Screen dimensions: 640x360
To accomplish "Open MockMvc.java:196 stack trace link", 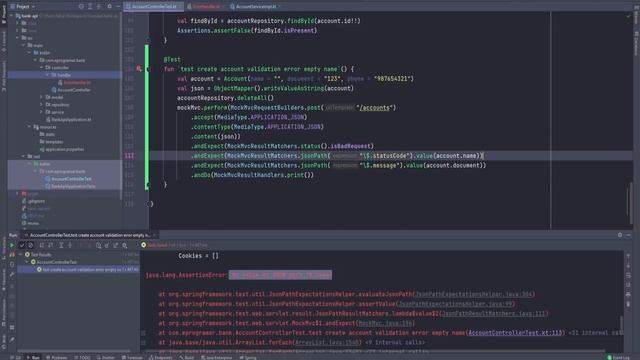I will [386, 323].
